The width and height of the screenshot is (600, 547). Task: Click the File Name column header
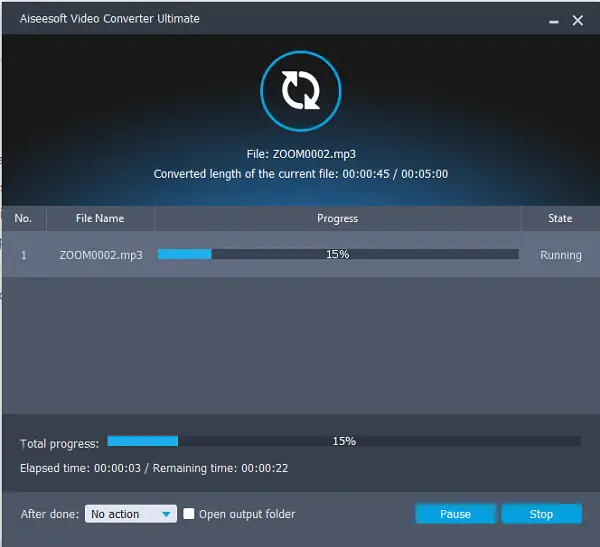[100, 219]
